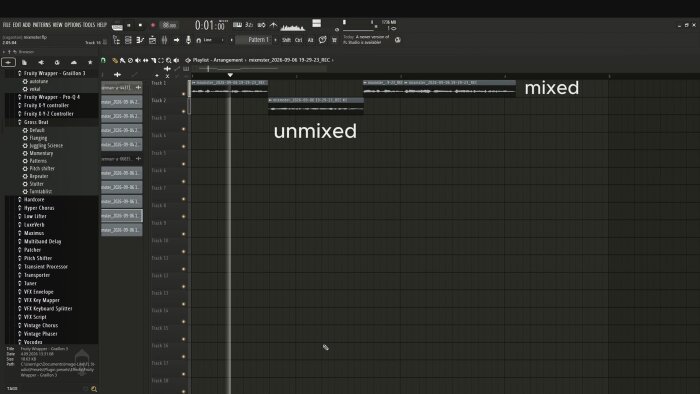Open the FILE menu
The width and height of the screenshot is (700, 394).
(7, 25)
